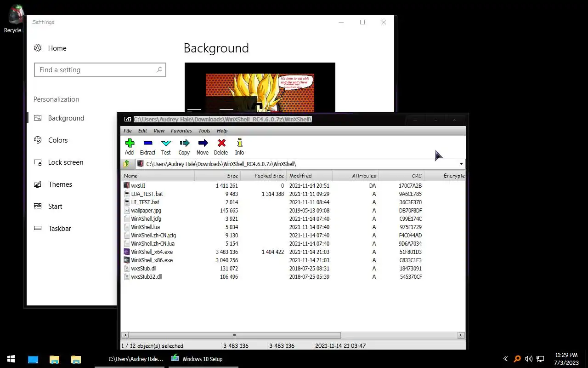
Task: Sort by the Name column header
Action: pos(158,176)
